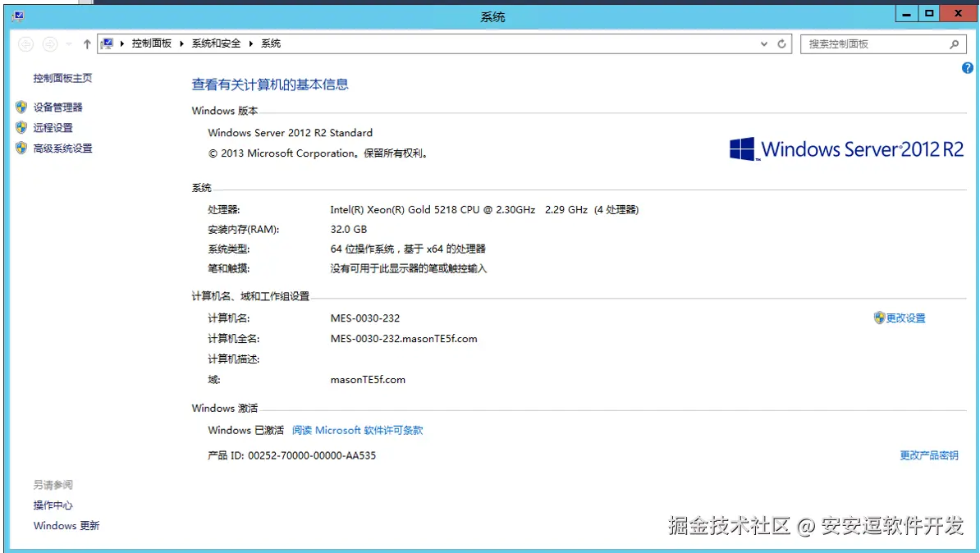
Task: Click 更改产品密钥 link
Action: [929, 455]
